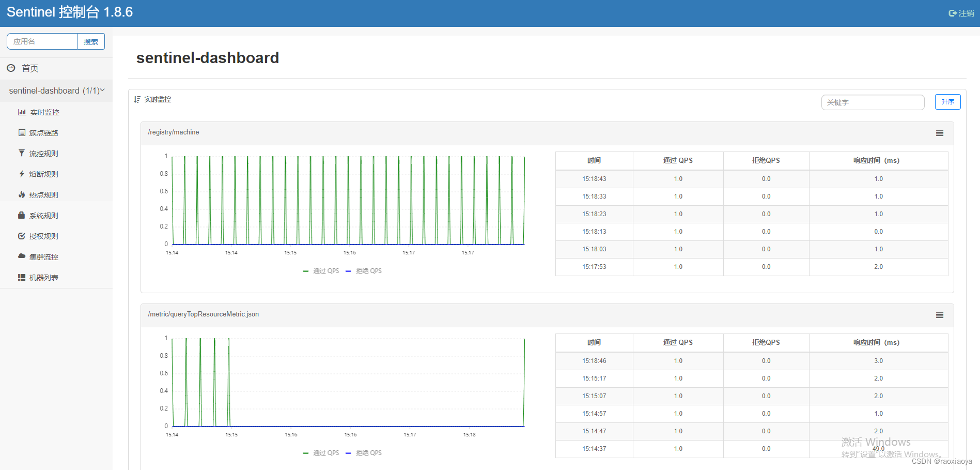980x470 pixels.
Task: Select the 15:14:57 time cell
Action: [594, 414]
